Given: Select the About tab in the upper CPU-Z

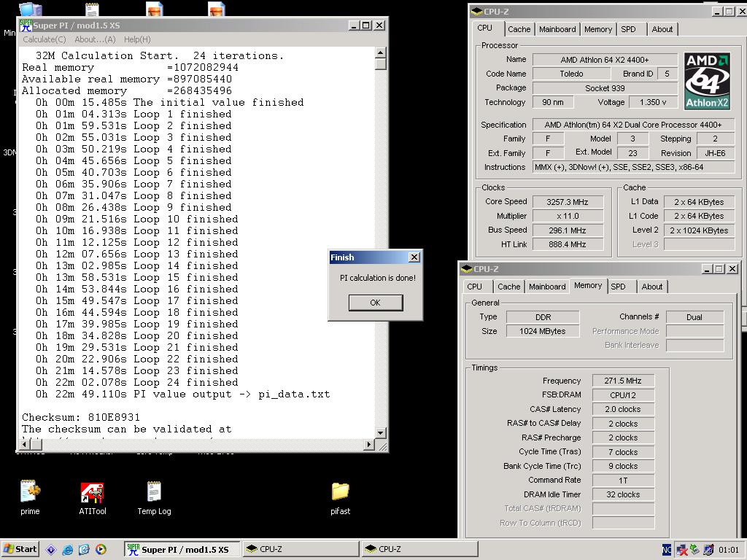Looking at the screenshot, I should 662,29.
